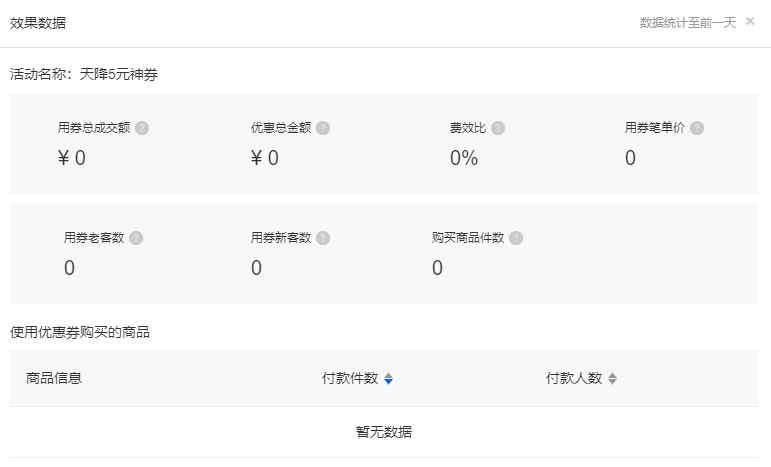Click help icon next to 优惠总金额
771x467 pixels.
323,128
